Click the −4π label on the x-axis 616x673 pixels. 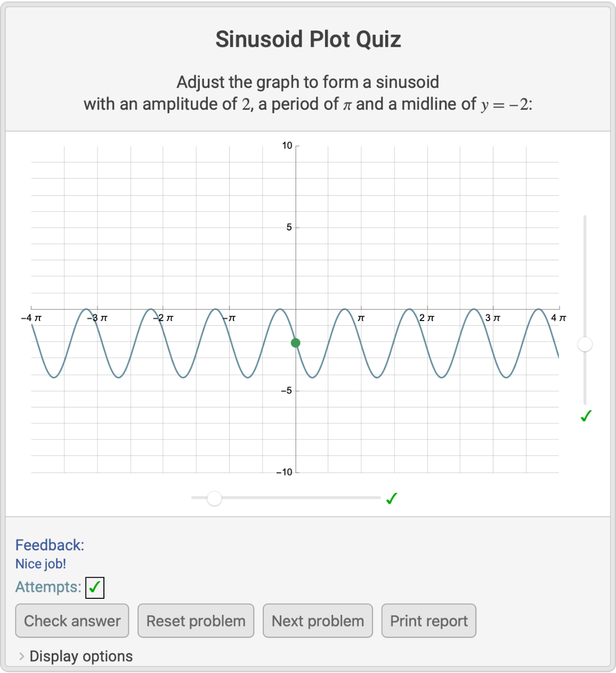click(x=31, y=318)
